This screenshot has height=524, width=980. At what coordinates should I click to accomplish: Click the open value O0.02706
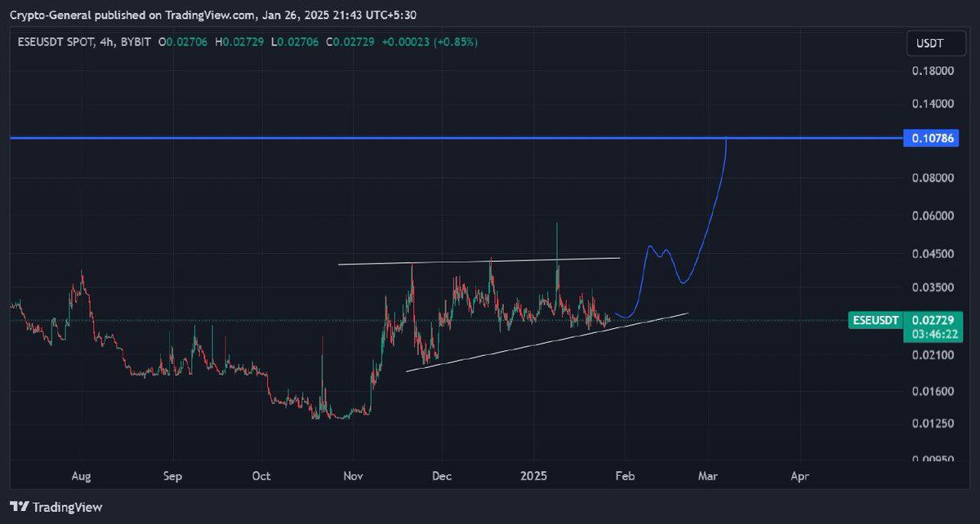click(184, 41)
